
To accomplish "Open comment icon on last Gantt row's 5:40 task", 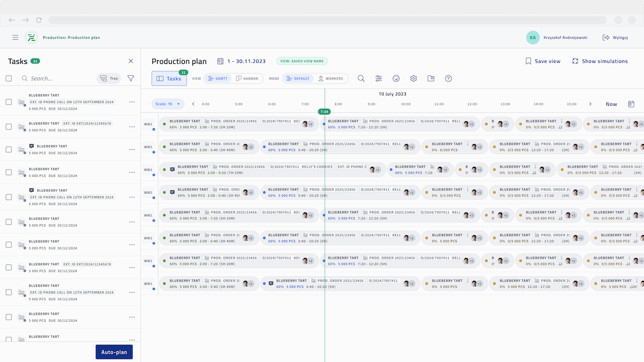I will click(x=271, y=284).
